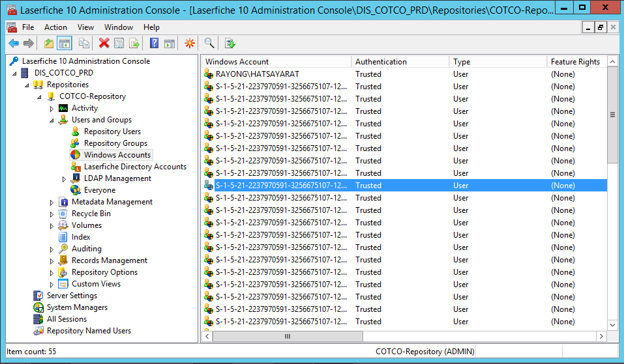Toggle the Action Pane toolbar icon

tap(170, 44)
